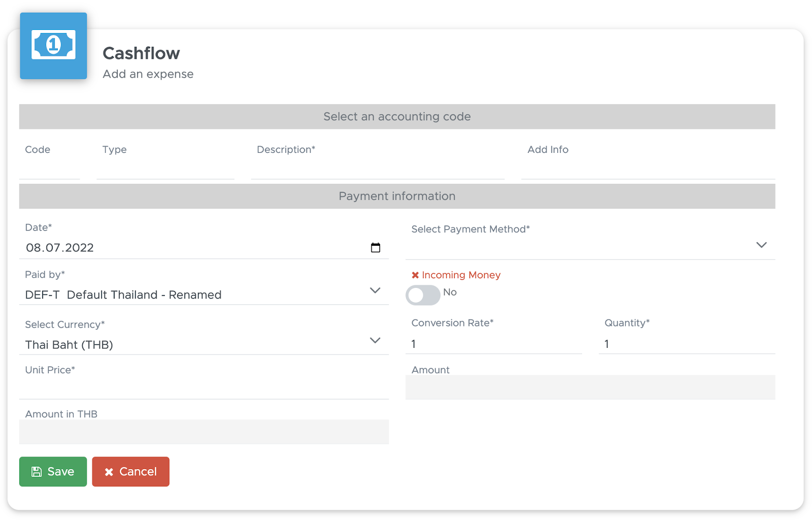Viewport: 812px width, 525px height.
Task: Click the Date field showing 08.07.2022
Action: tap(204, 248)
